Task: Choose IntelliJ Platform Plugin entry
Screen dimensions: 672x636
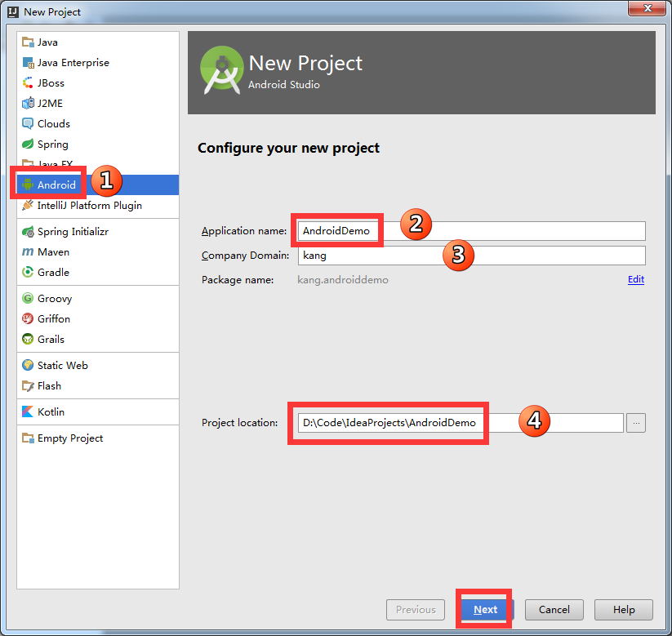Action: [x=98, y=205]
